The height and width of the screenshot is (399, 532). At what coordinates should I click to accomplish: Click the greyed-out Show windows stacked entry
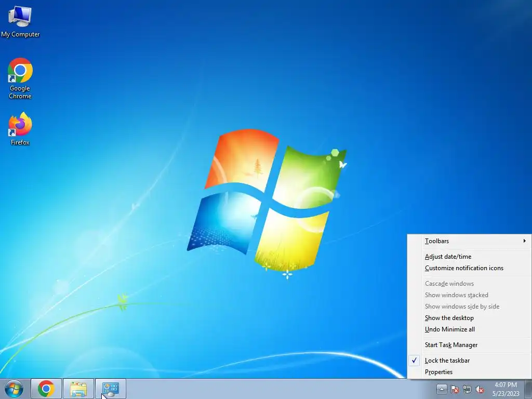470,295
